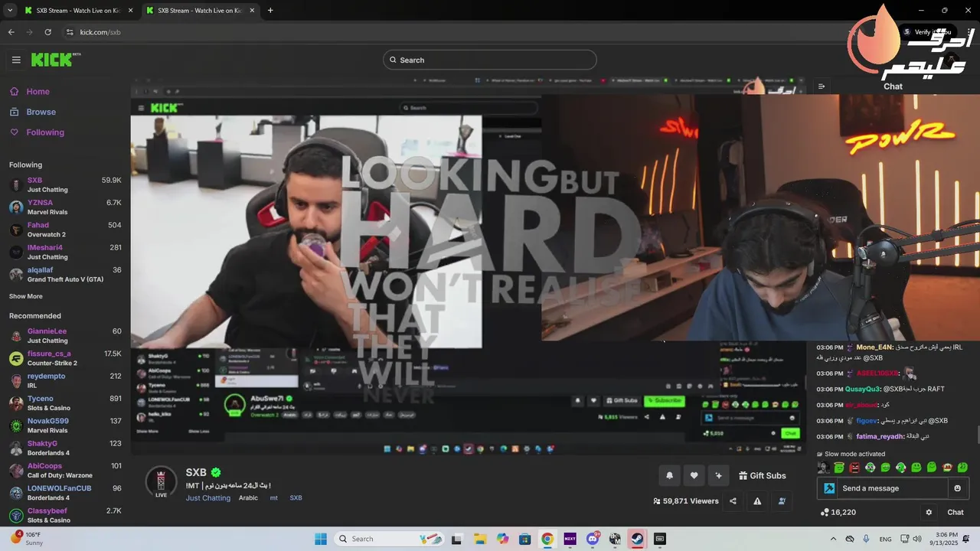Open Classybeef recommended channel
980x551 pixels.
[65, 515]
